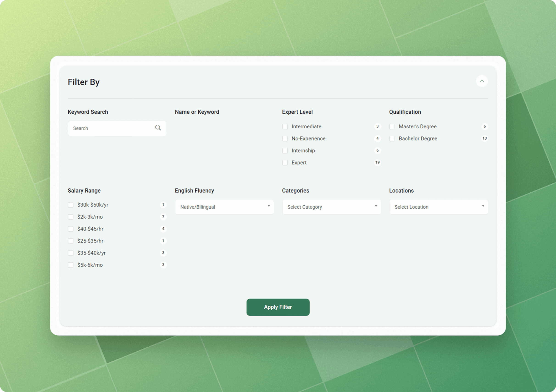
Task: Click the search magnifier icon
Action: (158, 128)
